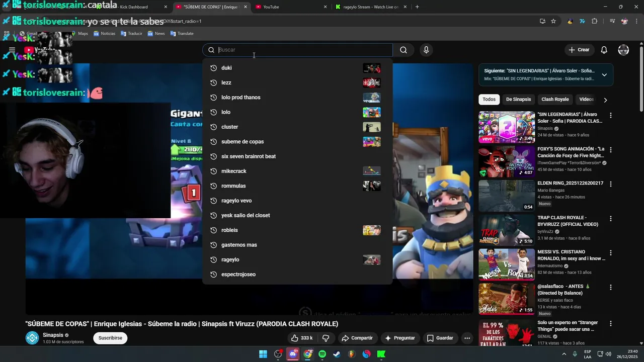Like the video (333 k thumbs up)
The image size is (644, 362).
click(302, 338)
